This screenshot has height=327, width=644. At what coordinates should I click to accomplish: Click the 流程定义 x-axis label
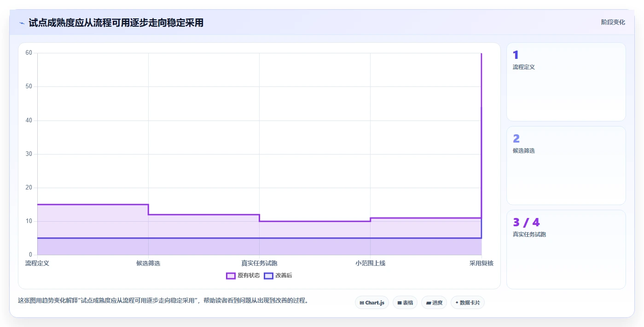coord(37,263)
